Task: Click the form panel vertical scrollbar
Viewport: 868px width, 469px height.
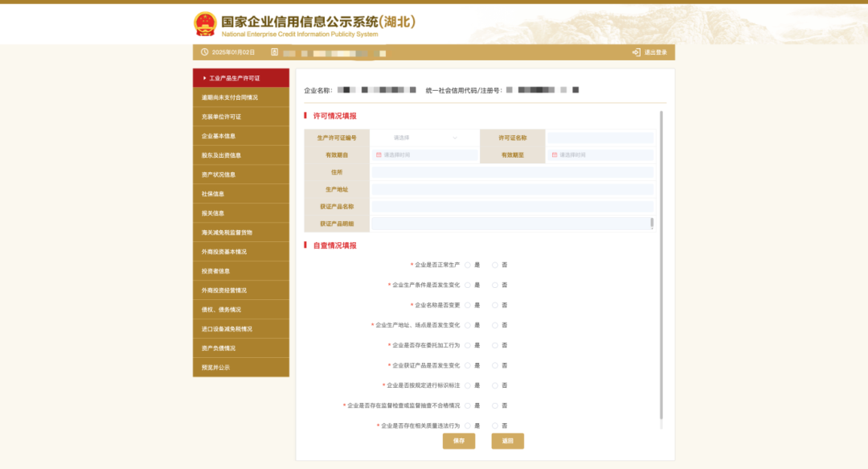Action: (x=661, y=265)
